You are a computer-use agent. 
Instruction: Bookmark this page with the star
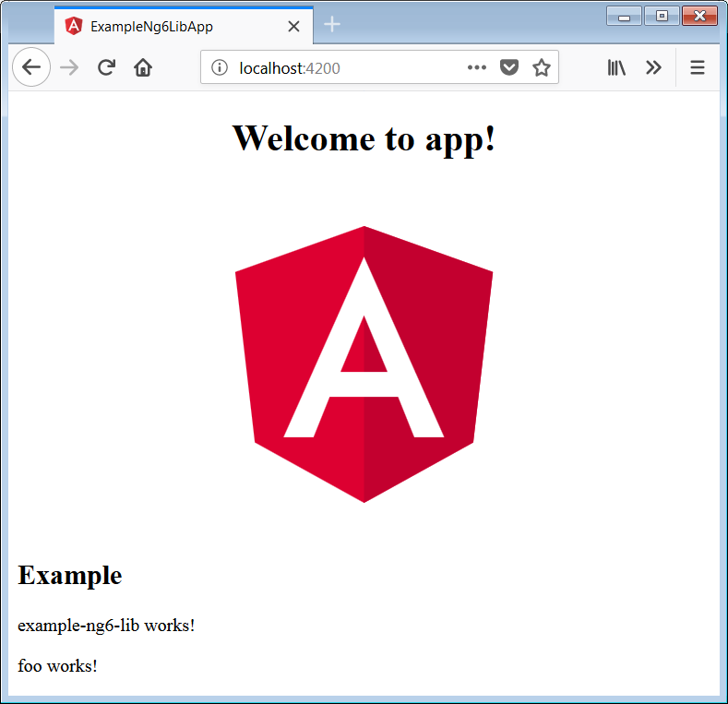(542, 67)
